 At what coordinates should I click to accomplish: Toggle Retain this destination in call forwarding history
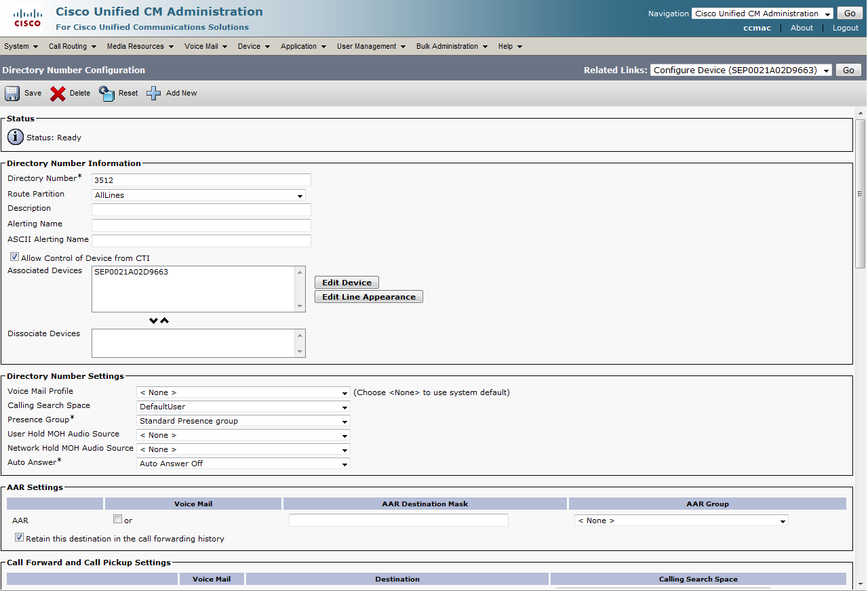point(19,538)
